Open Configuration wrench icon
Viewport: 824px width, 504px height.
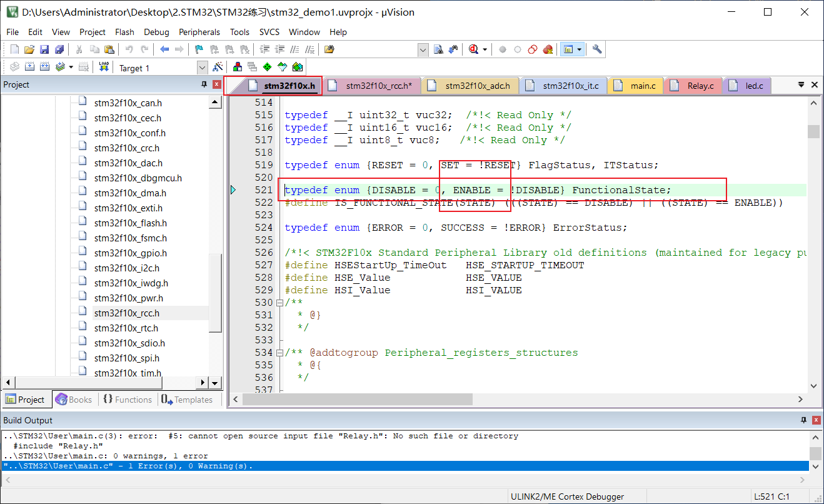(x=597, y=49)
